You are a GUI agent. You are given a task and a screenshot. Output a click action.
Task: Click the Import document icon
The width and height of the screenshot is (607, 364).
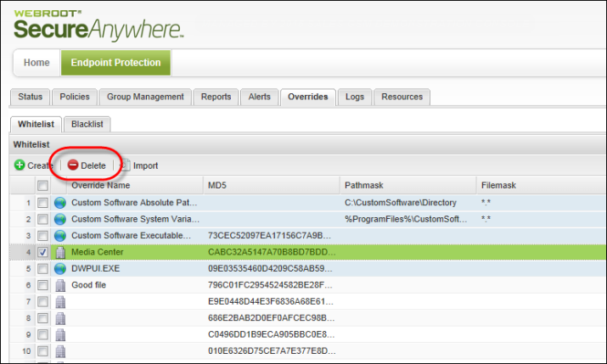point(125,165)
